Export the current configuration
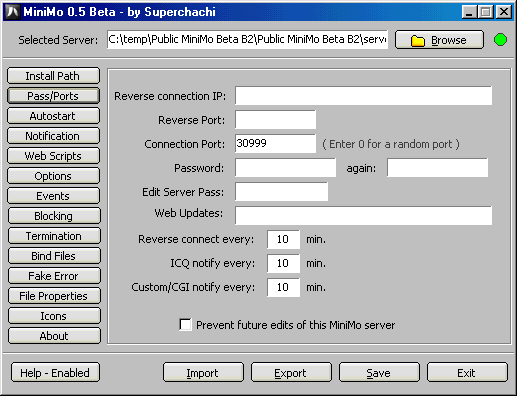This screenshot has width=517, height=396. 291,372
